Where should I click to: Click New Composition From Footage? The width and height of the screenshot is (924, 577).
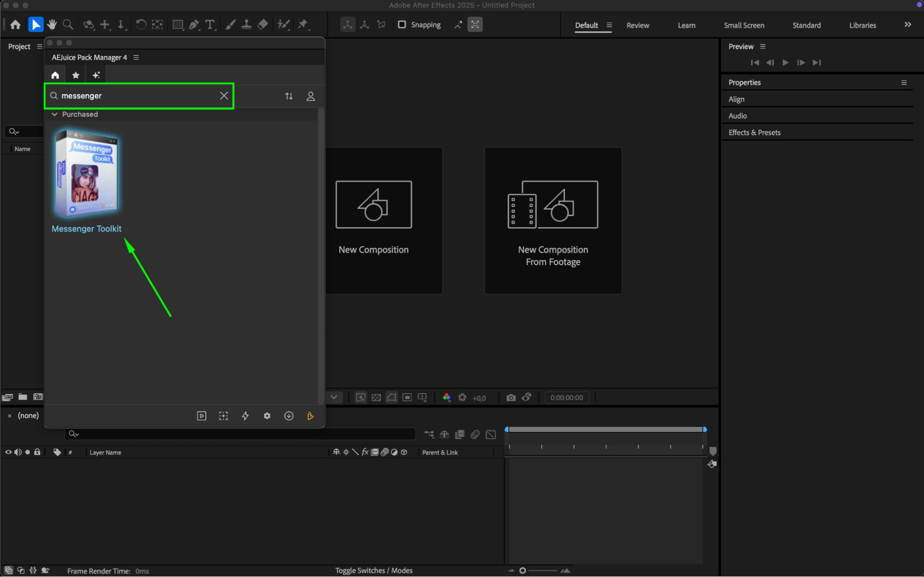[x=553, y=220]
